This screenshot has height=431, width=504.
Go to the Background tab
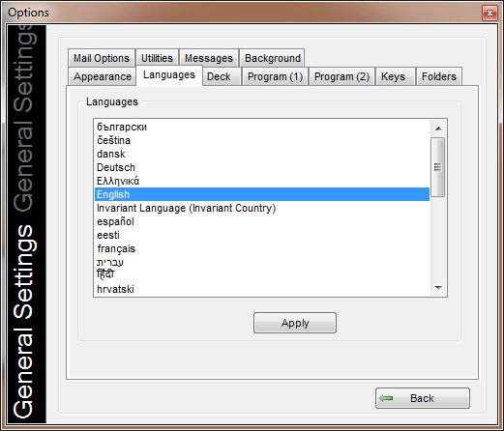pyautogui.click(x=273, y=58)
